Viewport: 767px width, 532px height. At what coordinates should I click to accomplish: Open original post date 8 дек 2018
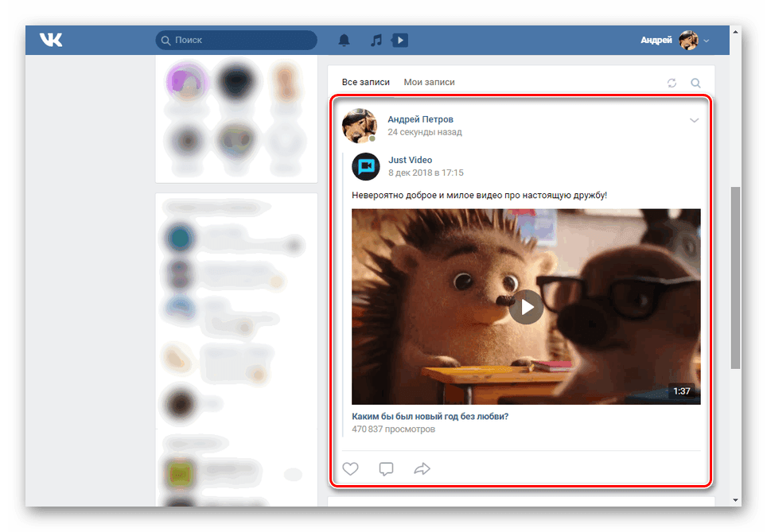pyautogui.click(x=426, y=173)
